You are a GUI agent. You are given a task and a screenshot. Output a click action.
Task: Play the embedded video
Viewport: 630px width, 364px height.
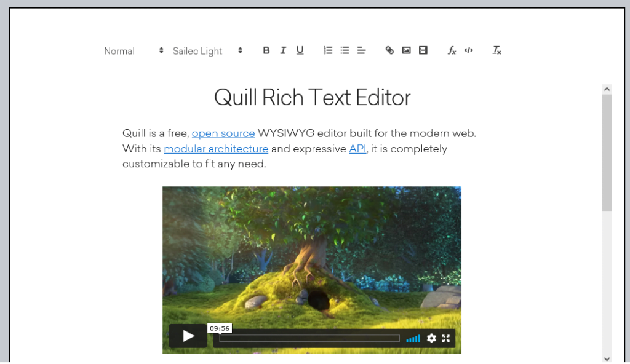188,336
